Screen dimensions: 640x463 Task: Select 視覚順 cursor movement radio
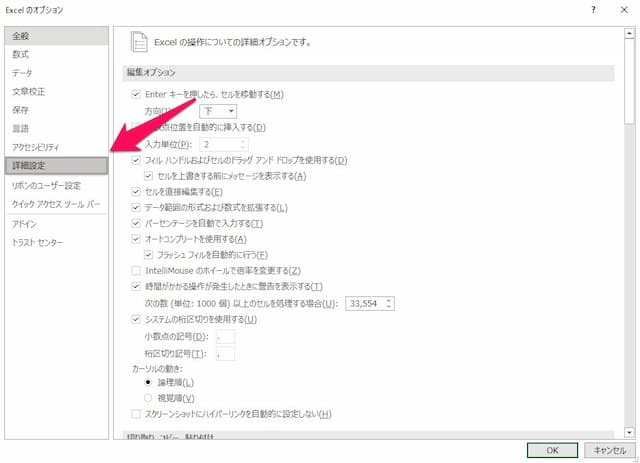coord(148,398)
